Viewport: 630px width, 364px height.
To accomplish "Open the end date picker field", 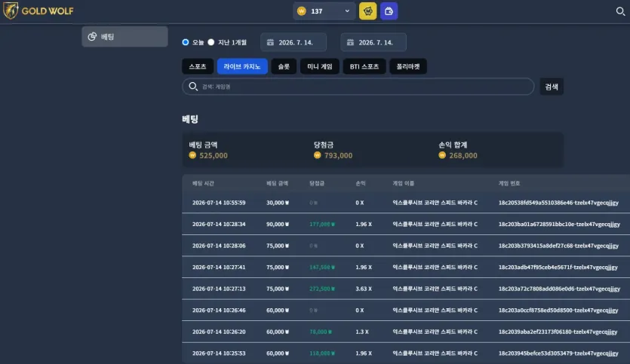I will coord(373,42).
